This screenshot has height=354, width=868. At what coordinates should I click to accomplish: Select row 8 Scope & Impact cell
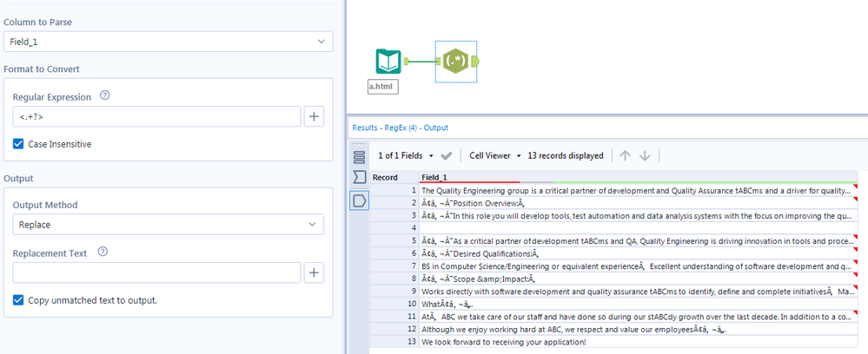(x=639, y=279)
